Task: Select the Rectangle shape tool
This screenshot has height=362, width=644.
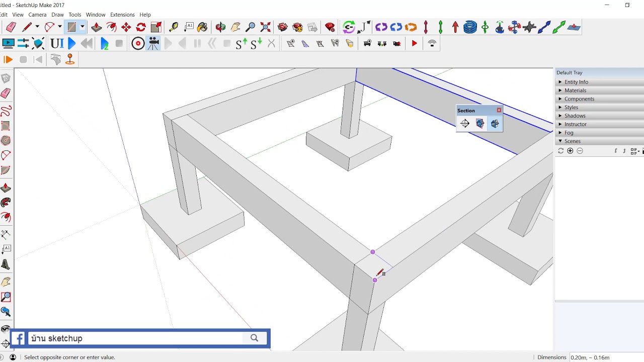Action: pos(71,27)
